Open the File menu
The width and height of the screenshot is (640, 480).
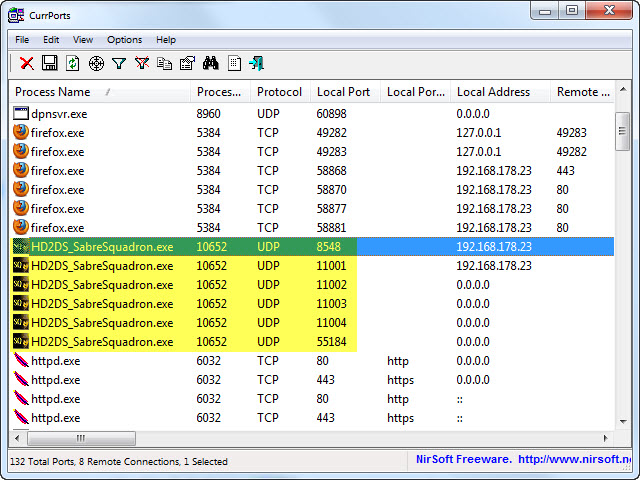coord(22,40)
